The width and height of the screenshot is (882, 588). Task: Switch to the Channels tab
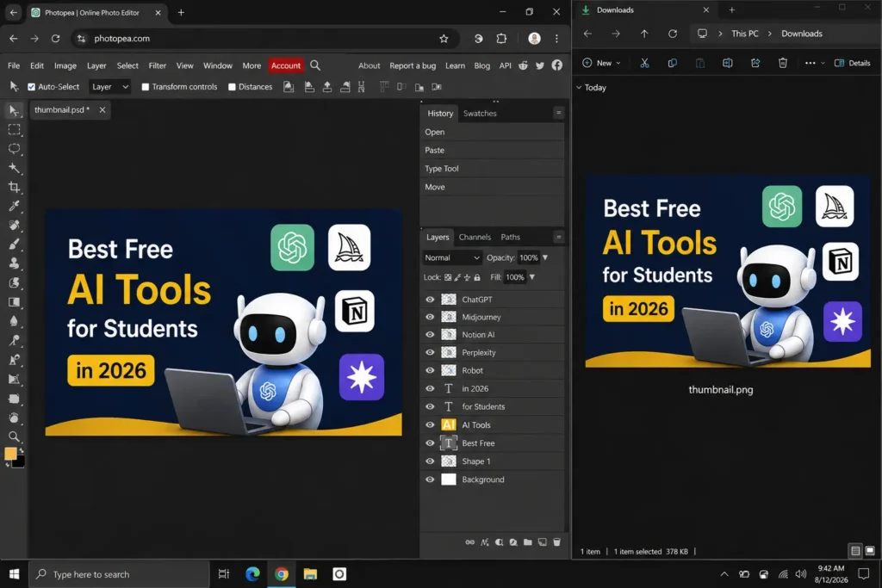pyautogui.click(x=475, y=238)
